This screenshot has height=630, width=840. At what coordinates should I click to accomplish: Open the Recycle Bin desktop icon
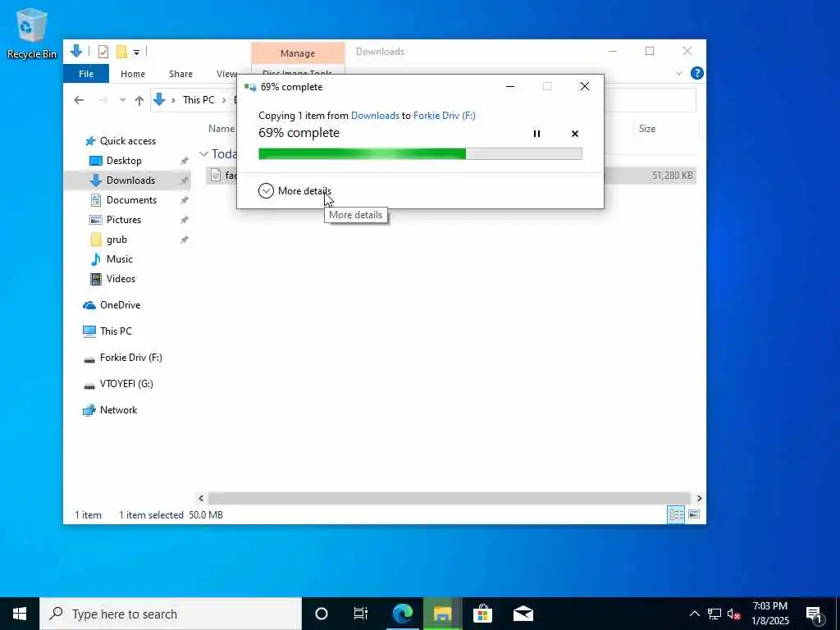32,33
